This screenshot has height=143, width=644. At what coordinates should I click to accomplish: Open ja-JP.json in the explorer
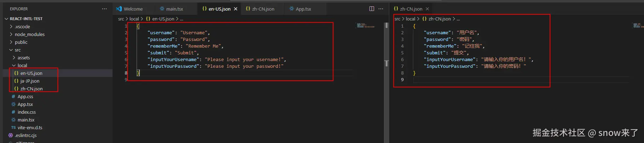click(30, 81)
